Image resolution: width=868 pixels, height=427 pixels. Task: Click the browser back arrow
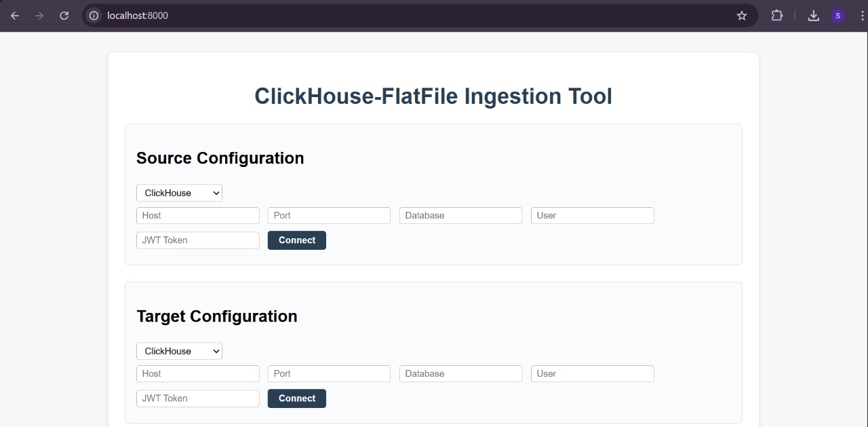[15, 16]
